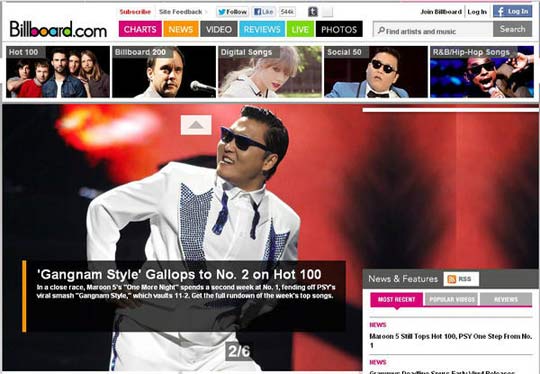540x374 pixels.
Task: Click the RSS feed icon
Action: tap(461, 279)
